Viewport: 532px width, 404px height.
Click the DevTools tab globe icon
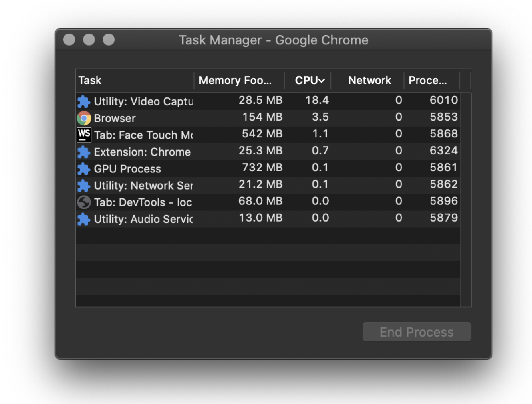click(84, 202)
